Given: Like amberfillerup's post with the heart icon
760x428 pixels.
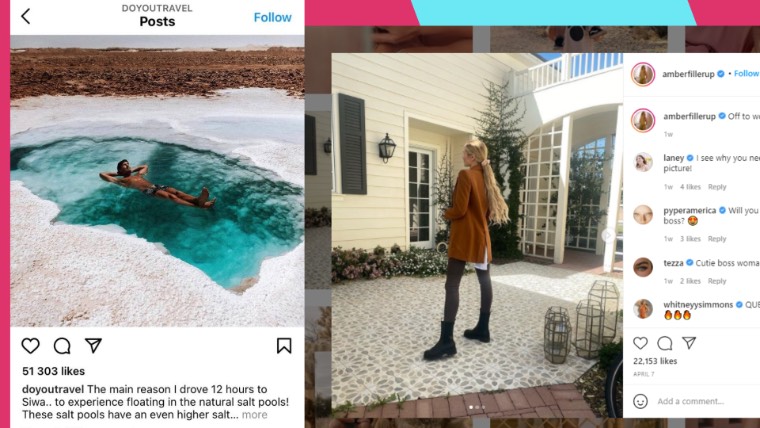Looking at the screenshot, I should coord(640,343).
